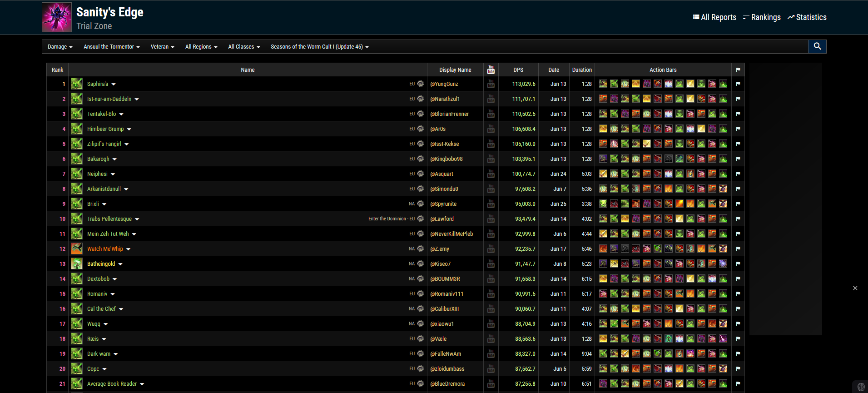Viewport: 868px width, 393px height.
Task: Open Watch Me'Whip character page
Action: coord(105,249)
